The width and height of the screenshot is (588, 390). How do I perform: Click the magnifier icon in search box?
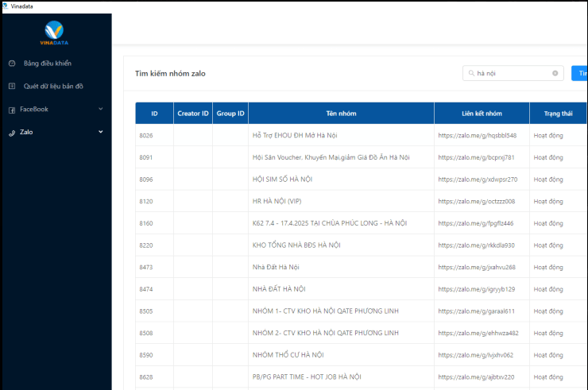point(472,73)
